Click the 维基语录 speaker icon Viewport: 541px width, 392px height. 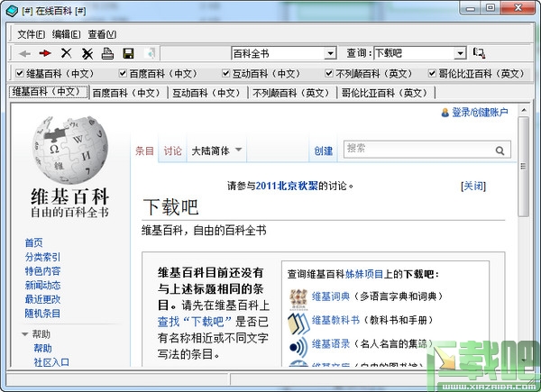coord(298,346)
